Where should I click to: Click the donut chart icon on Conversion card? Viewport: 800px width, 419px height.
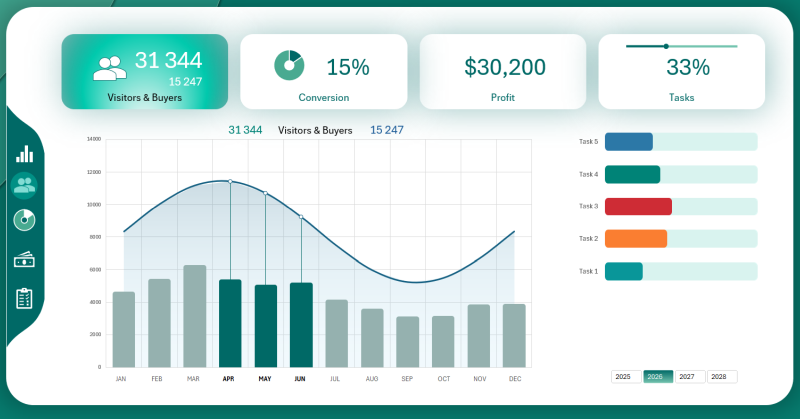point(289,65)
